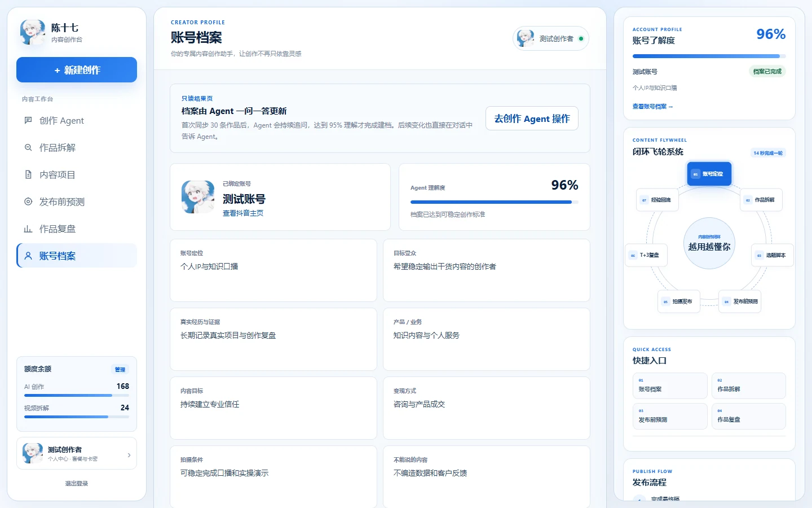The height and width of the screenshot is (508, 812).
Task: Select the 04 发布前预测 flywheel node
Action: 740,301
